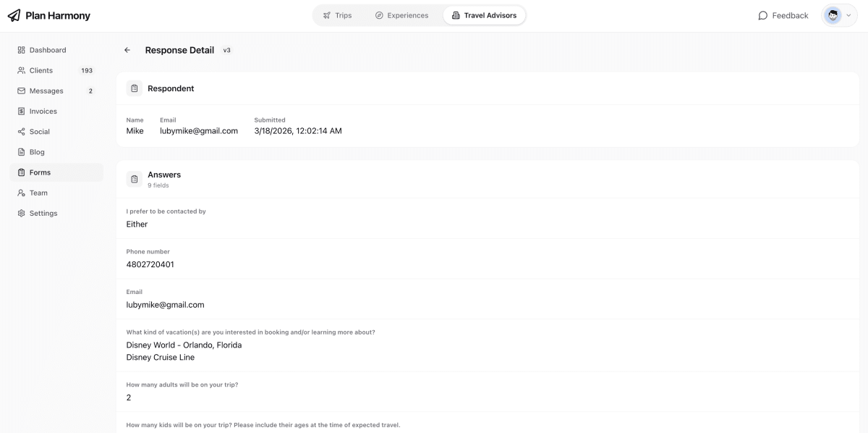Select the Travel Advisors tab
The width and height of the screenshot is (868, 433).
[484, 15]
